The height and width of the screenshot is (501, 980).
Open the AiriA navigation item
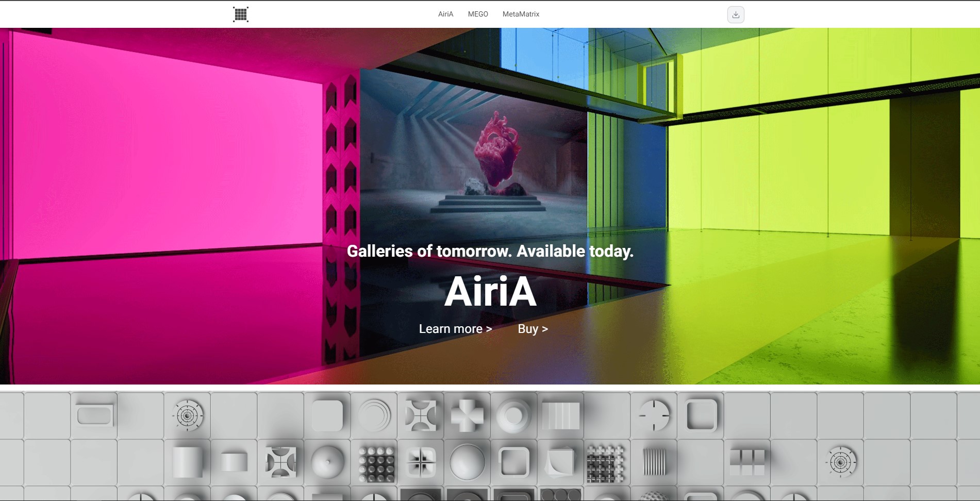(x=445, y=14)
